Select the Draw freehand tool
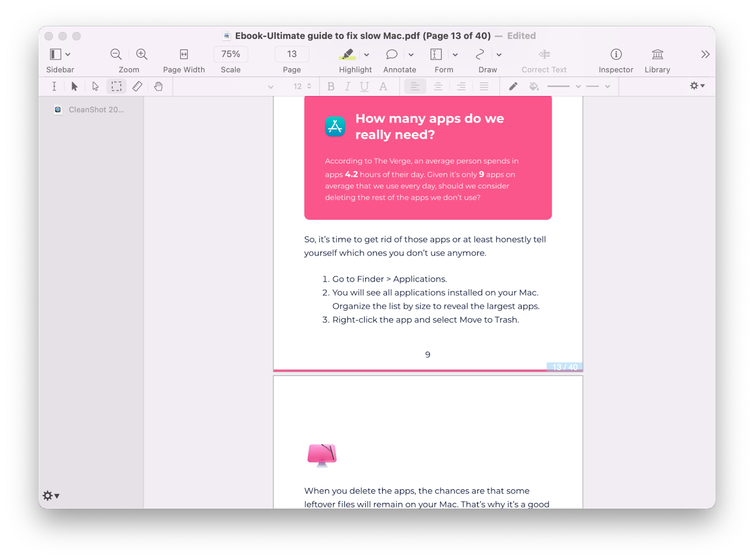Viewport: 754px width, 560px height. pos(480,54)
